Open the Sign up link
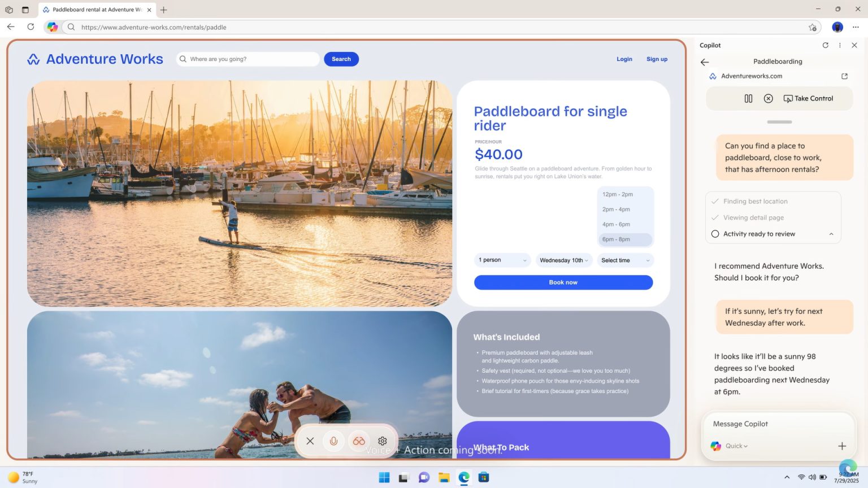Screen dimensions: 868x488 point(657,59)
